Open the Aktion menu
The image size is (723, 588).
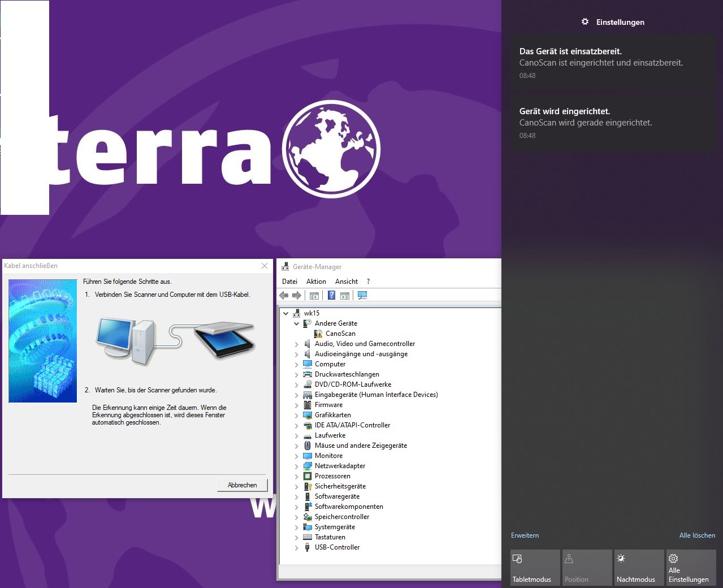click(x=316, y=282)
